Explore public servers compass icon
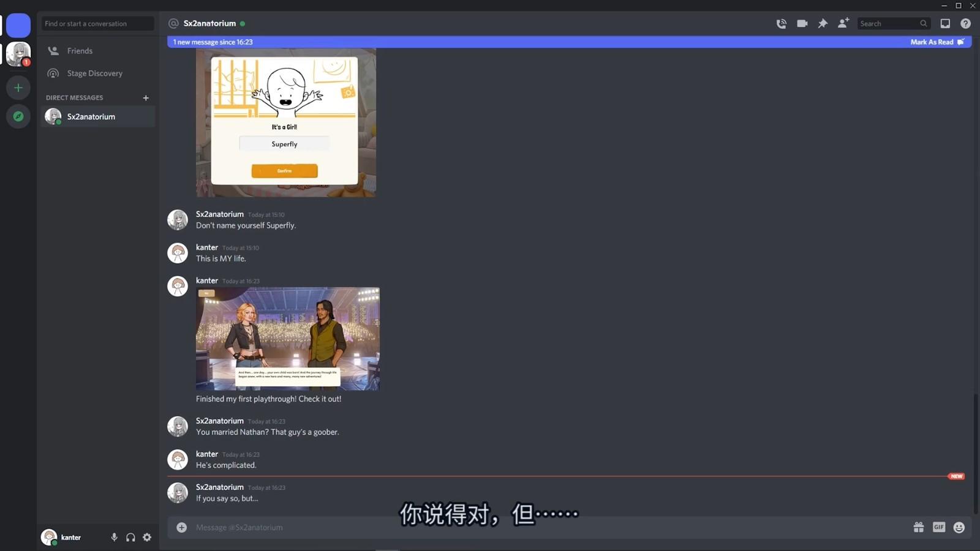This screenshot has width=980, height=551. [18, 116]
